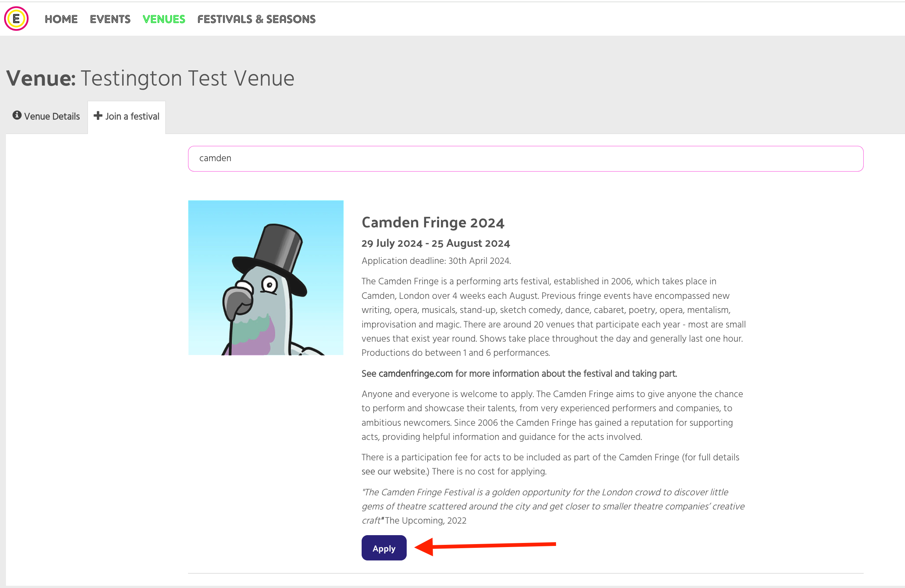Image resolution: width=905 pixels, height=588 pixels.
Task: Click the red arrow pointing to Apply
Action: coord(485,546)
